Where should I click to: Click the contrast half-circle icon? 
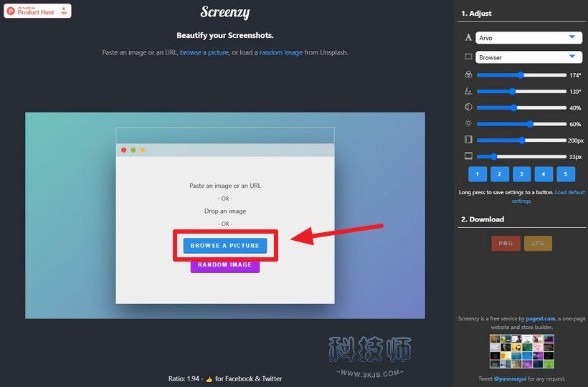click(x=468, y=107)
